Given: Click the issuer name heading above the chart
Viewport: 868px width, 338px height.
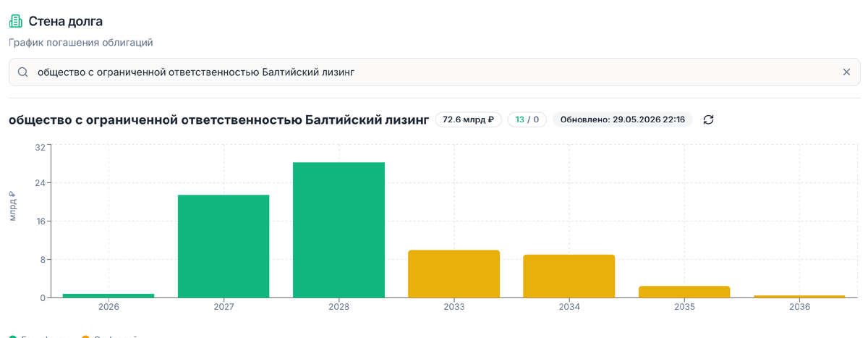Looking at the screenshot, I should click(x=218, y=119).
